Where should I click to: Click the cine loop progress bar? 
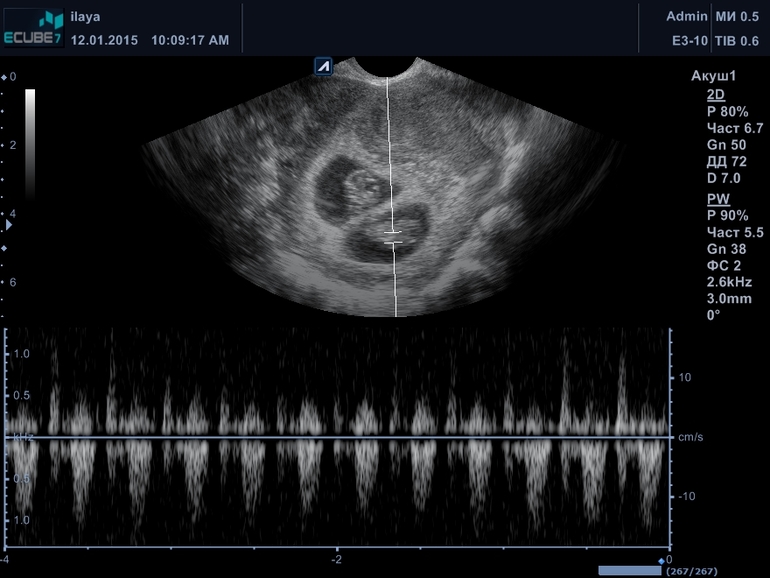(x=630, y=570)
